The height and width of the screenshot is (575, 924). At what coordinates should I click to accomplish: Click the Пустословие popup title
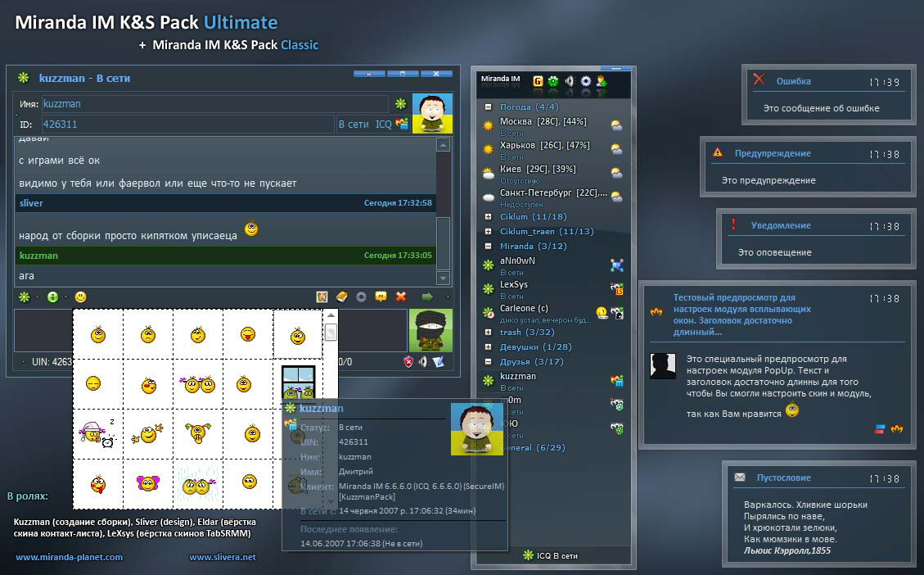[x=784, y=478]
